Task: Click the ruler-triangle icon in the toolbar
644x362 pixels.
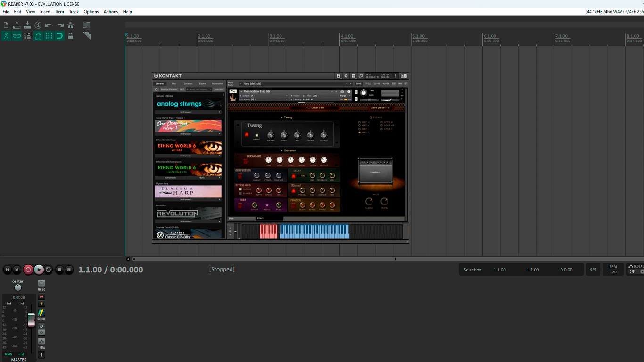Action: (86, 36)
